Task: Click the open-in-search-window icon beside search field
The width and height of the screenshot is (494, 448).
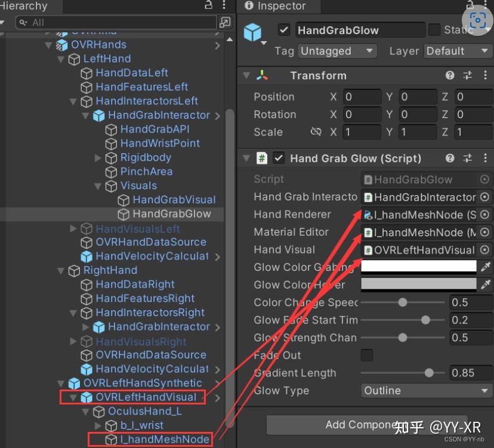Action: pyautogui.click(x=225, y=22)
